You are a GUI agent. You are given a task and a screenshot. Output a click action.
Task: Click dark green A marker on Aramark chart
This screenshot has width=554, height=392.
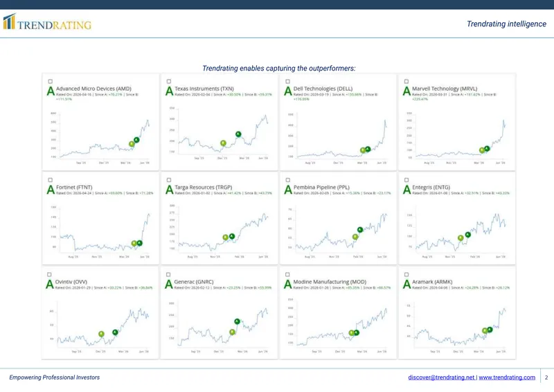(x=490, y=330)
